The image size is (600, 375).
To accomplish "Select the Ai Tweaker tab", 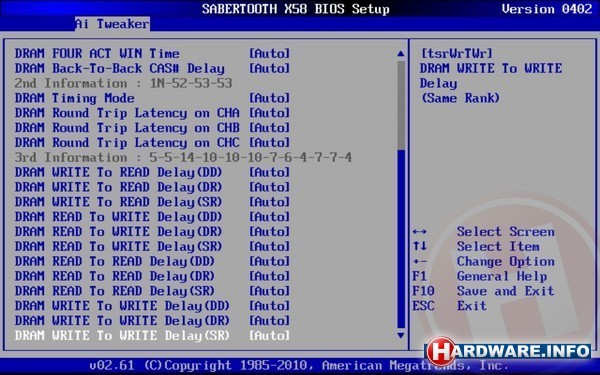I will 112,24.
